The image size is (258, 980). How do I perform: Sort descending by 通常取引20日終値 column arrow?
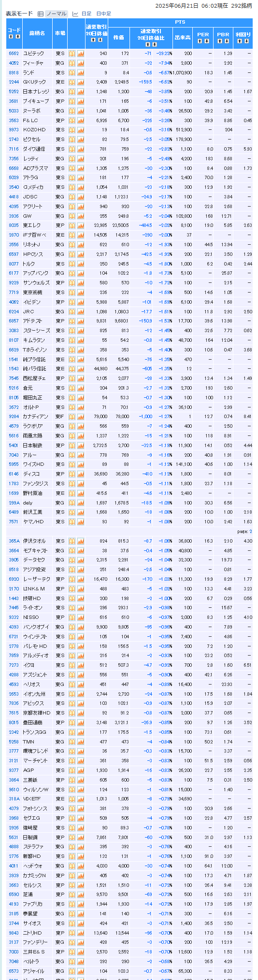[100, 40]
